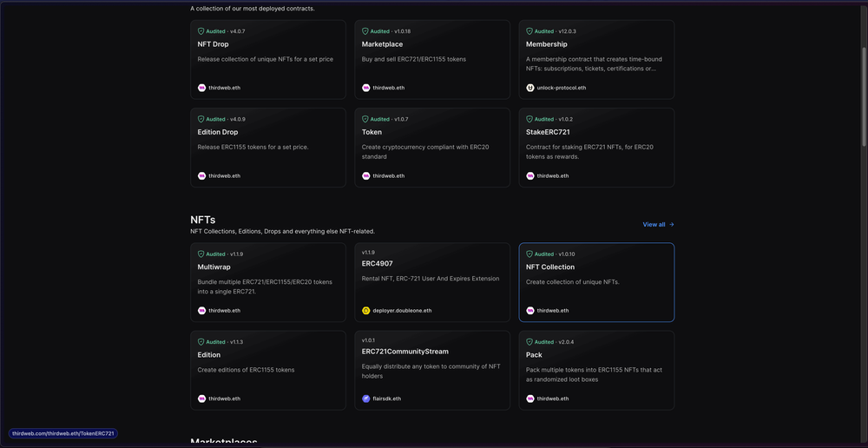This screenshot has height=448, width=868.
Task: Click the Audited shield icon on StakeERC721 card
Action: (x=529, y=119)
